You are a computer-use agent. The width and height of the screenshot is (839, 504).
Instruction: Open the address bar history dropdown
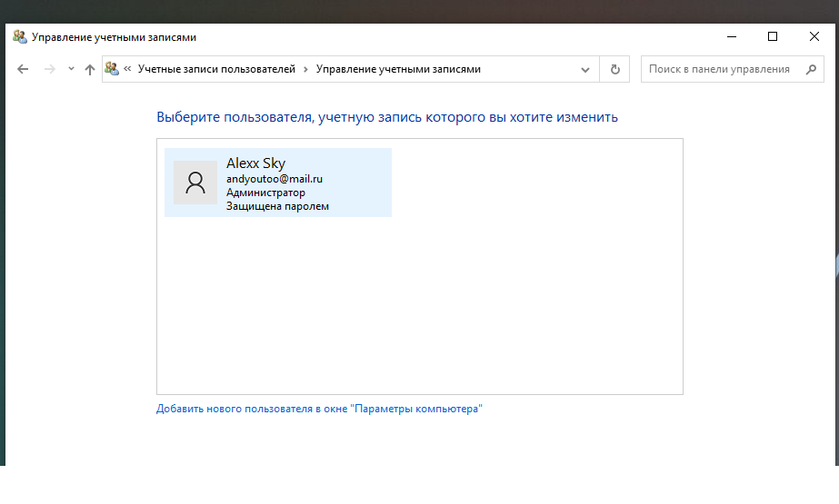point(586,69)
